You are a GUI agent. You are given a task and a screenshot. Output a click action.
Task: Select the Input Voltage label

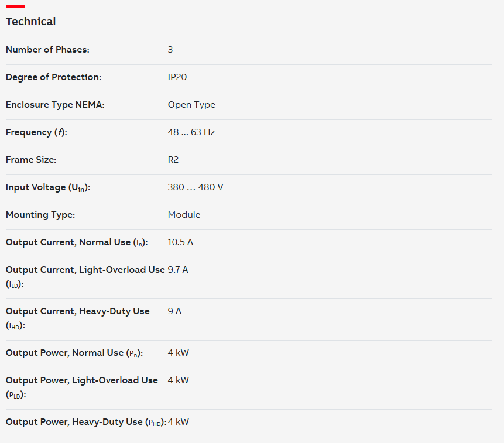[x=48, y=187]
